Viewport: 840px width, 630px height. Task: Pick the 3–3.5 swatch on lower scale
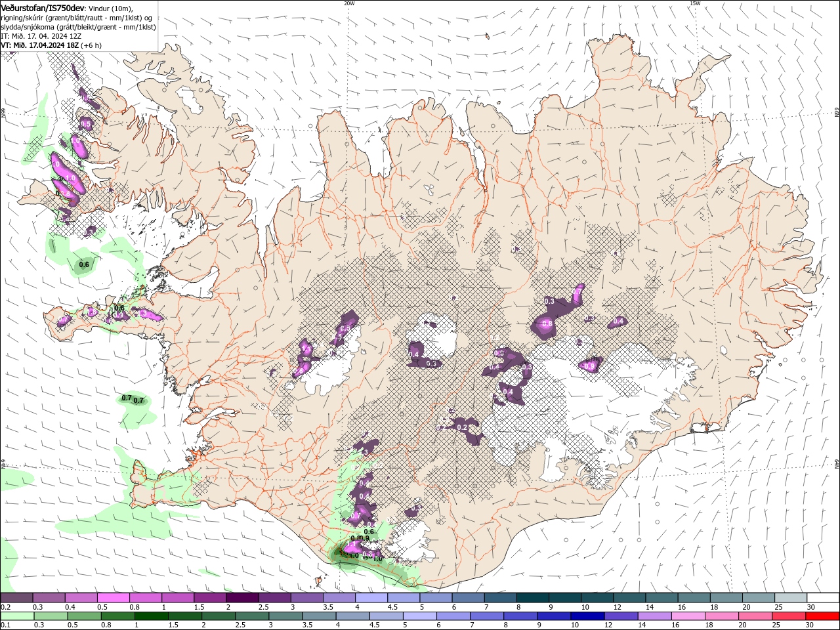click(284, 616)
